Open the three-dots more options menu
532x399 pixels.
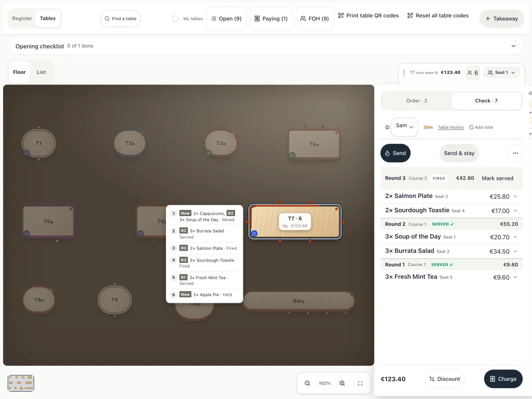(x=515, y=153)
